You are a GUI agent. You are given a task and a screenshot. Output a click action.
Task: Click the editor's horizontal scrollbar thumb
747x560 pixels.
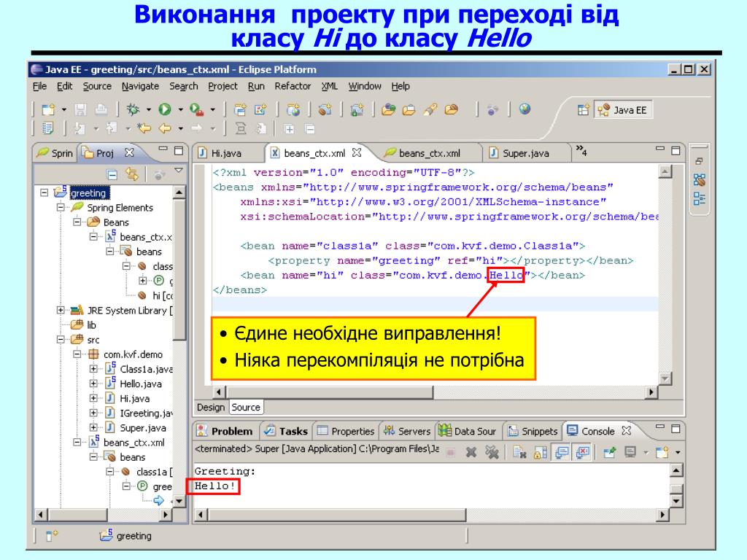(x=329, y=392)
